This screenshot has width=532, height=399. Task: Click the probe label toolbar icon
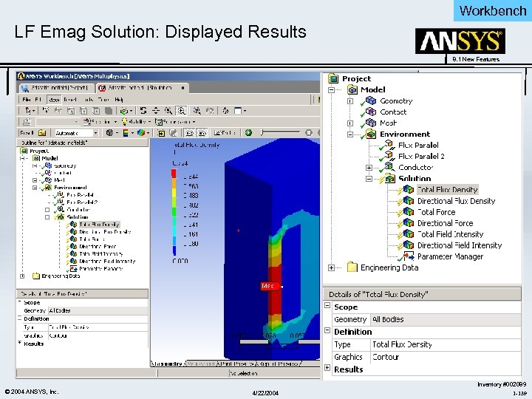(x=223, y=133)
